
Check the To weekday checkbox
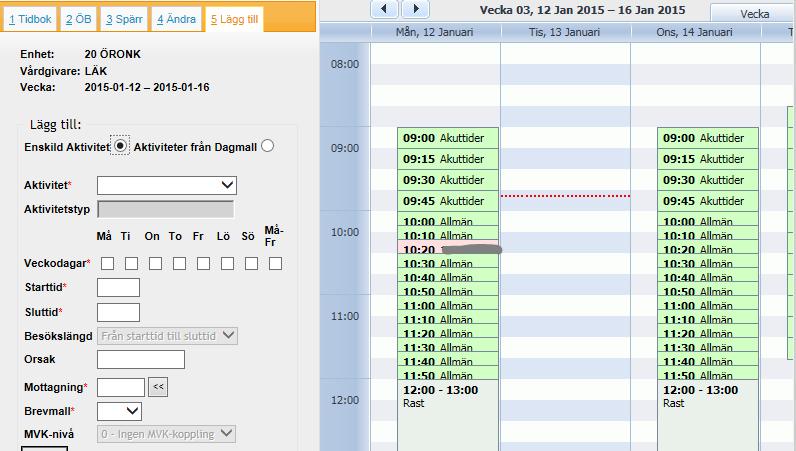179,264
